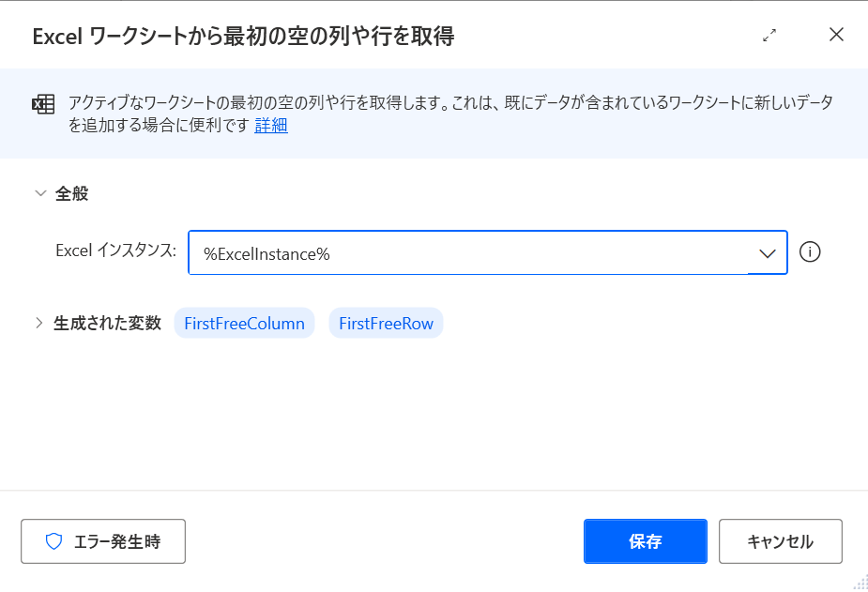Image resolution: width=868 pixels, height=592 pixels.
Task: Select the FirstFreeColumn variable chip
Action: click(x=244, y=323)
